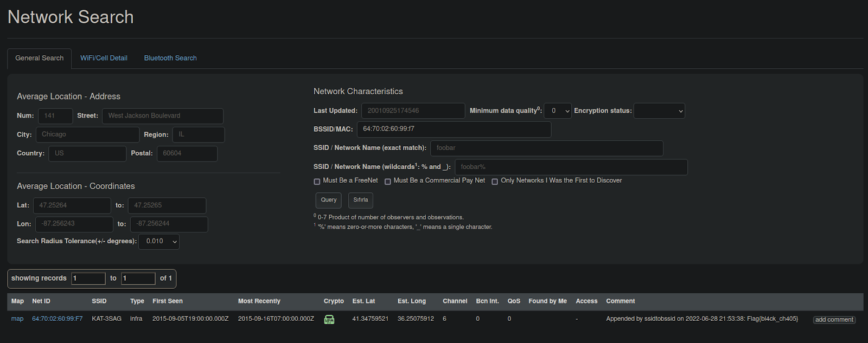This screenshot has height=343, width=868.
Task: Sort by the SSID column header
Action: 99,301
